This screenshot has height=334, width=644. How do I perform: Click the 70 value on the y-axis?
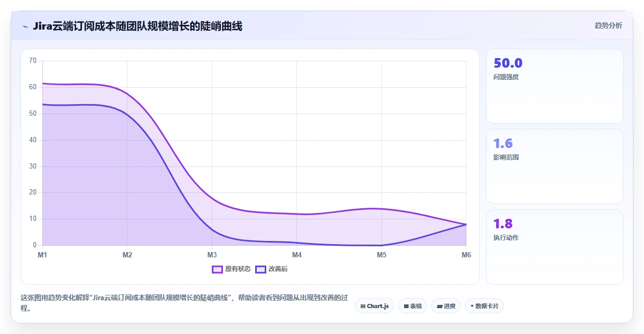point(33,61)
